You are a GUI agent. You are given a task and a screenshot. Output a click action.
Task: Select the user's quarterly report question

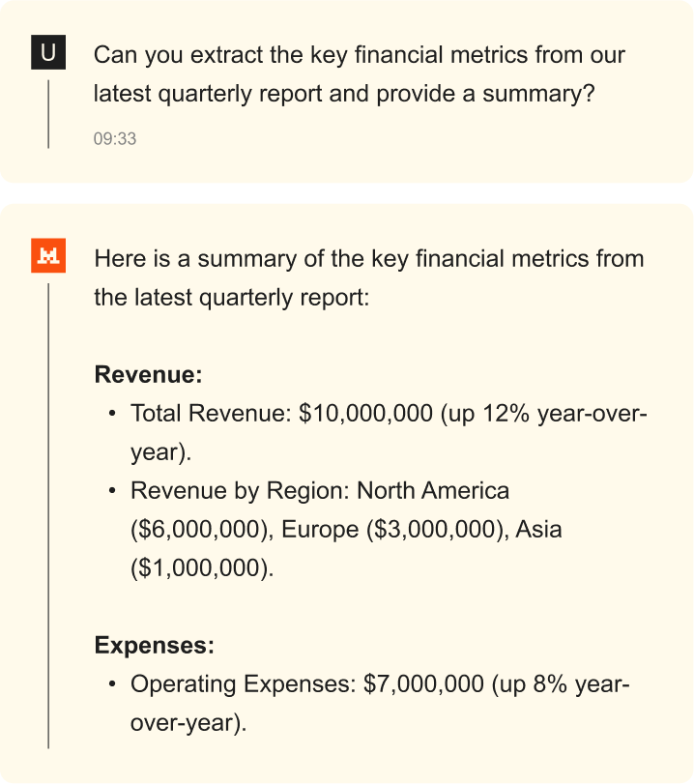(x=359, y=74)
